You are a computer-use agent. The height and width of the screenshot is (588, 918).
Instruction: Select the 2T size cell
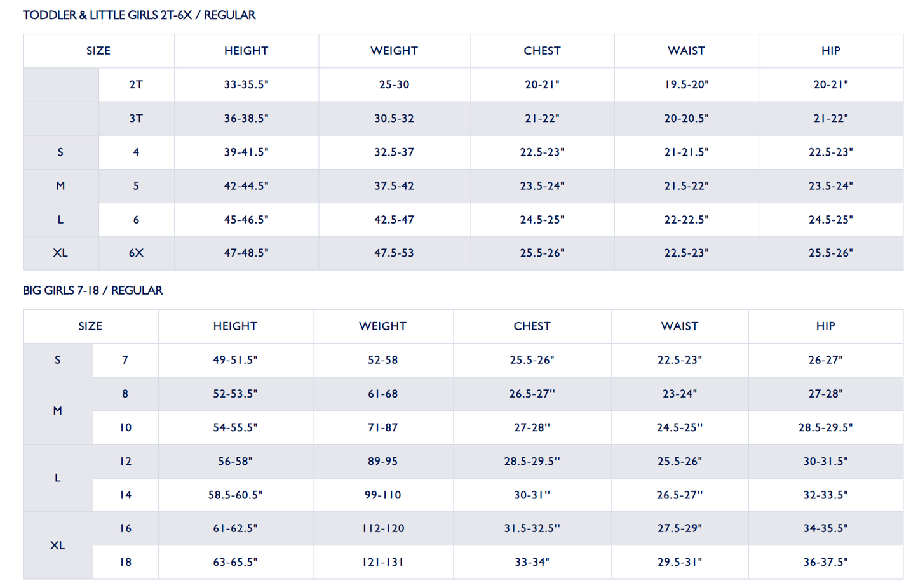(136, 84)
